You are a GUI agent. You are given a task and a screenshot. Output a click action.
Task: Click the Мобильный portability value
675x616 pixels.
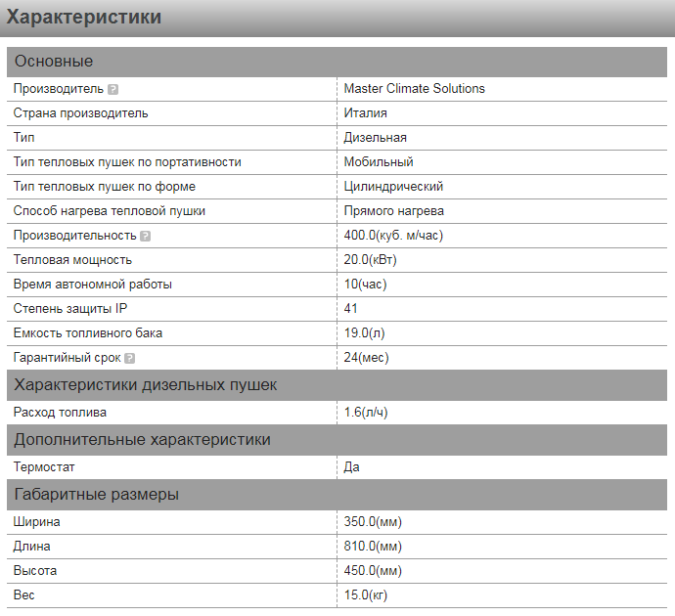click(x=378, y=162)
